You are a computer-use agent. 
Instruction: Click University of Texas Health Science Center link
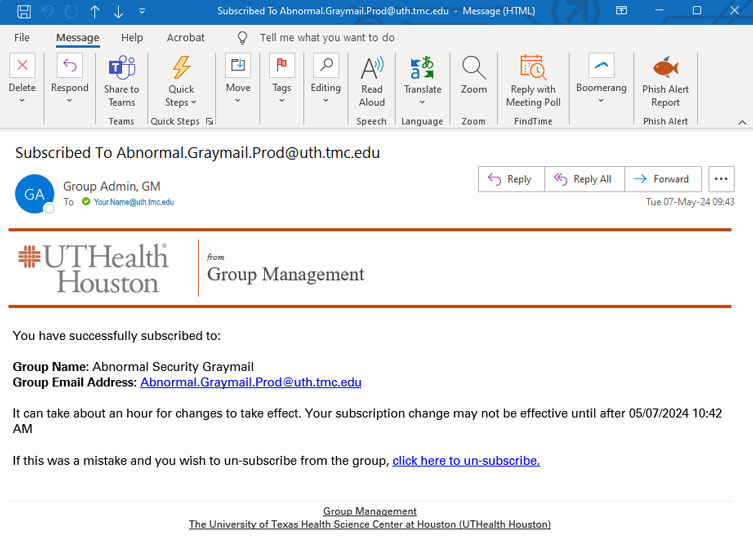370,524
